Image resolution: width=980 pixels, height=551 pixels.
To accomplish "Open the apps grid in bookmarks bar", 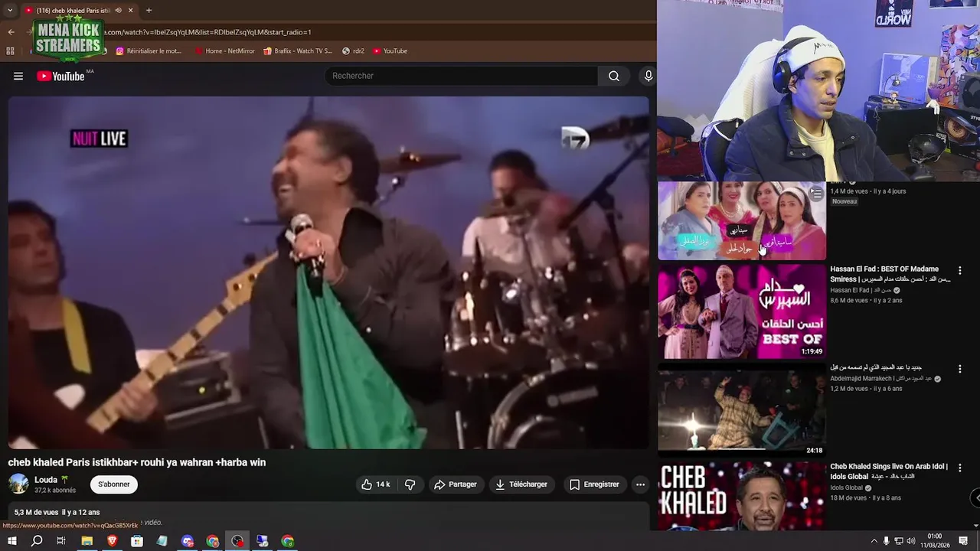I will (x=10, y=51).
